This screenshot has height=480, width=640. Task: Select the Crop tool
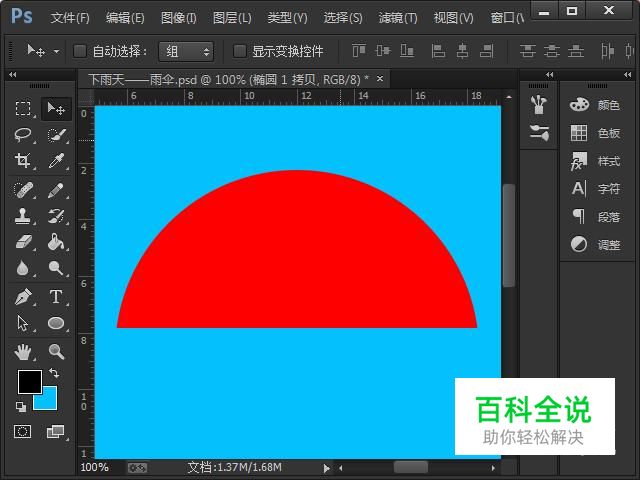(x=23, y=161)
